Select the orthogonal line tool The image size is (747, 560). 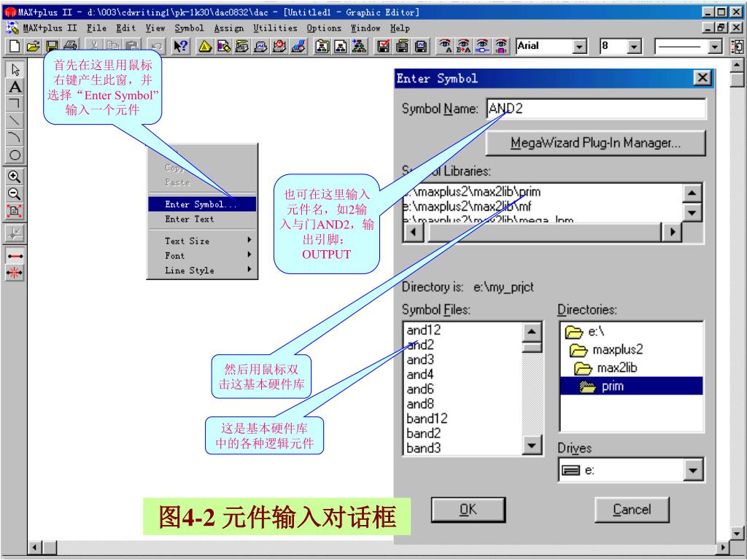pyautogui.click(x=15, y=104)
